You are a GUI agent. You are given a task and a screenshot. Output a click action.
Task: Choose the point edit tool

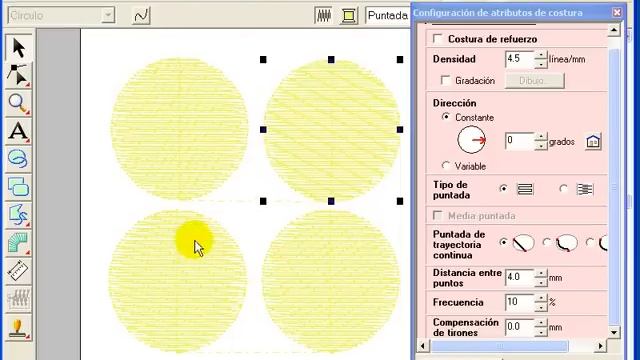tap(18, 75)
